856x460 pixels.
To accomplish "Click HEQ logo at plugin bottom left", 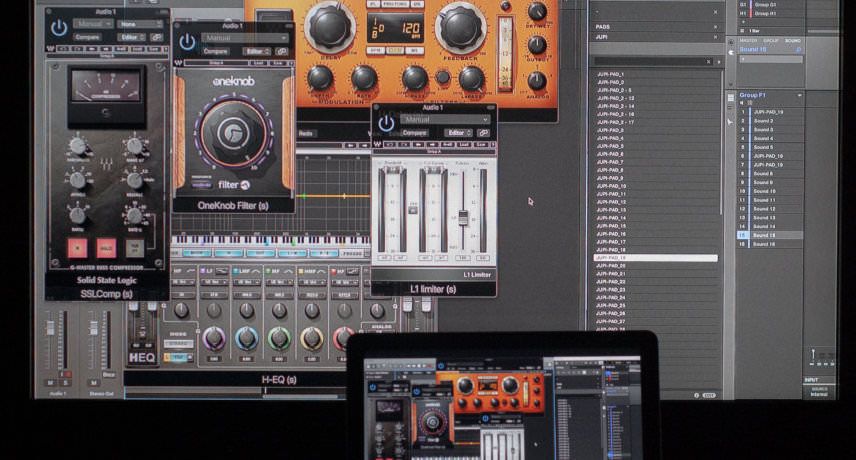I will tap(142, 357).
